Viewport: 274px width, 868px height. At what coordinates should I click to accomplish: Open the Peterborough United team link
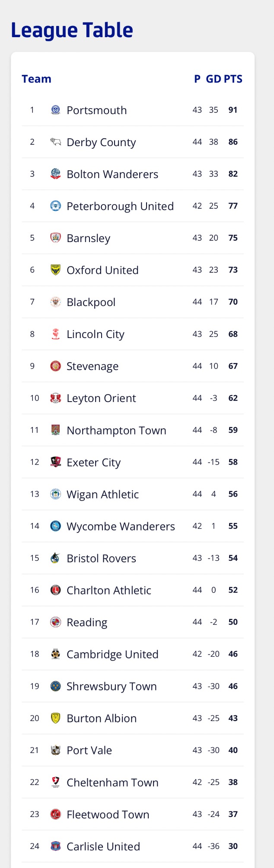(x=120, y=206)
